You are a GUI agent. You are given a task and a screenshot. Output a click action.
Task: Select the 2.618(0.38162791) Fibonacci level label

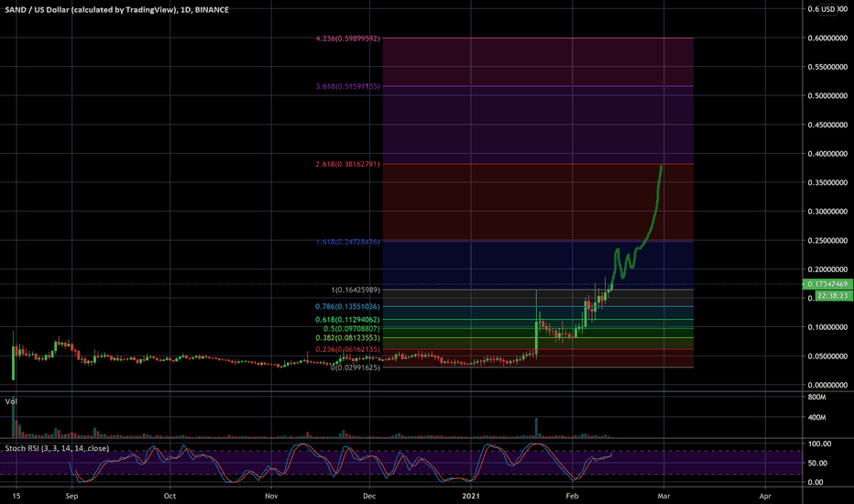click(348, 164)
